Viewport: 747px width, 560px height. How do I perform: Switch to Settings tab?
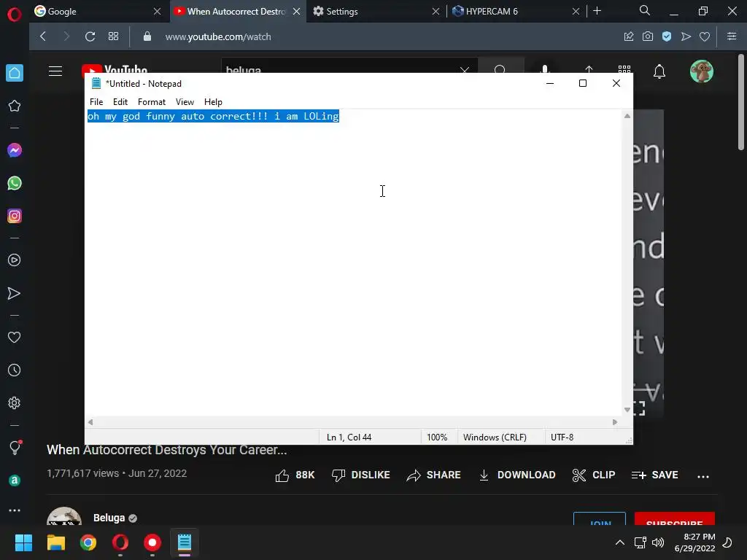click(376, 12)
